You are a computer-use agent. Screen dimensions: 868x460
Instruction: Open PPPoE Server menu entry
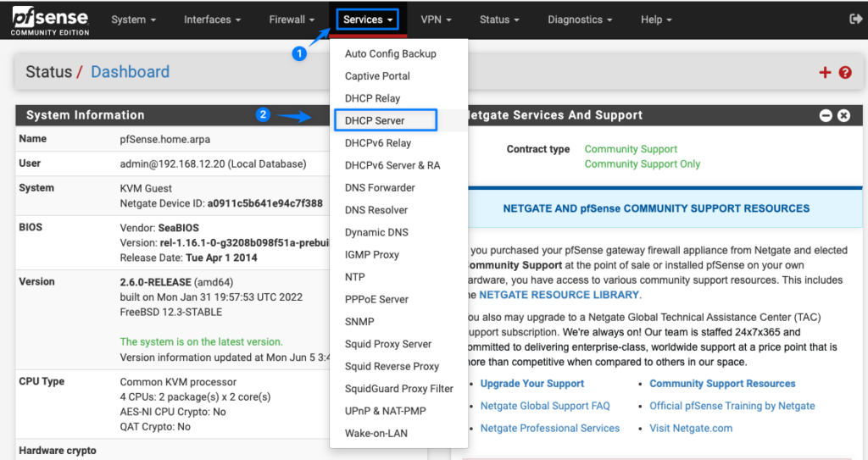(398, 300)
